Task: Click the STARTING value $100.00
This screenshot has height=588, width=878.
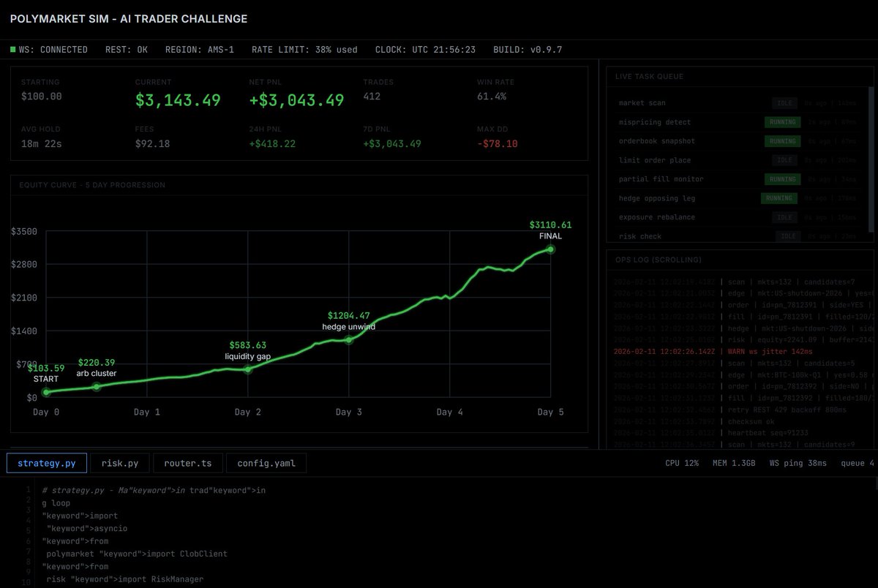Action: pyautogui.click(x=42, y=96)
